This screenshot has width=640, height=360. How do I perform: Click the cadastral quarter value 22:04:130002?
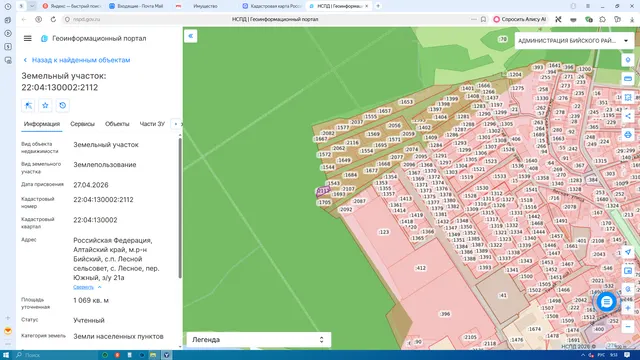point(95,220)
